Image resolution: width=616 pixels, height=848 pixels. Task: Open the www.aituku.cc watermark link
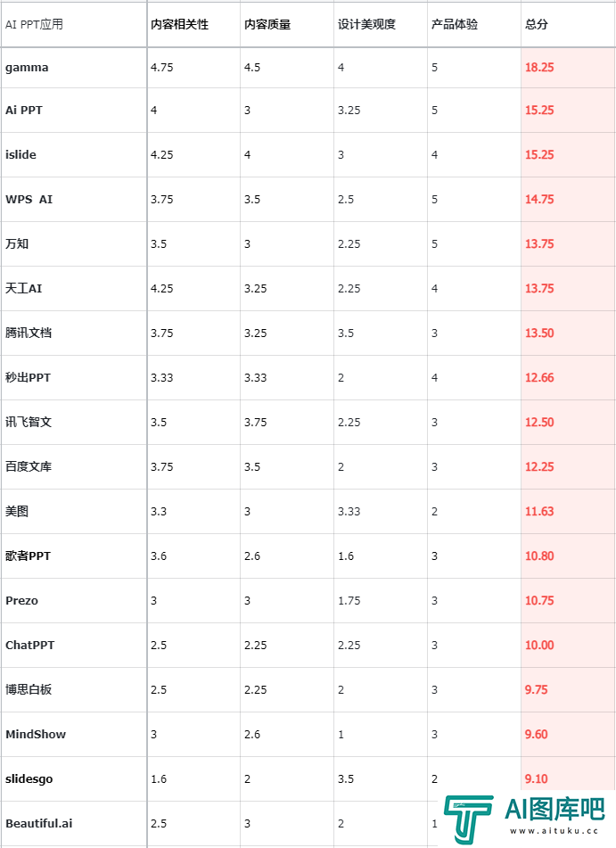pyautogui.click(x=554, y=831)
